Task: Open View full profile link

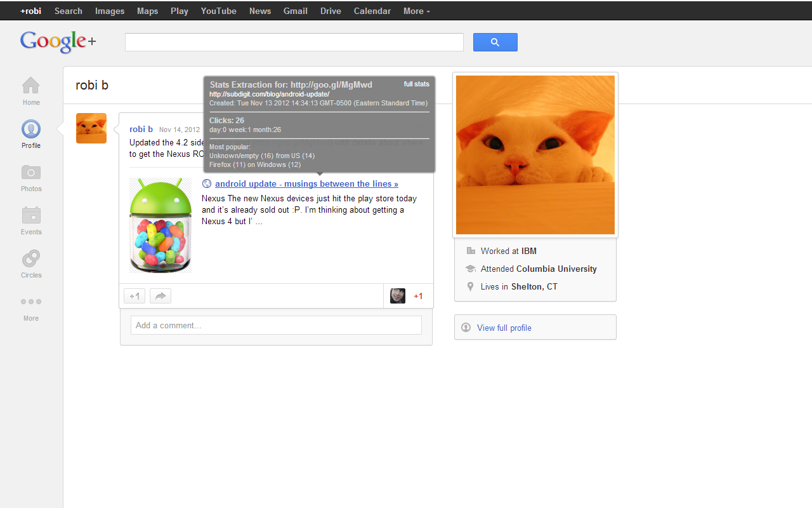Action: point(504,328)
